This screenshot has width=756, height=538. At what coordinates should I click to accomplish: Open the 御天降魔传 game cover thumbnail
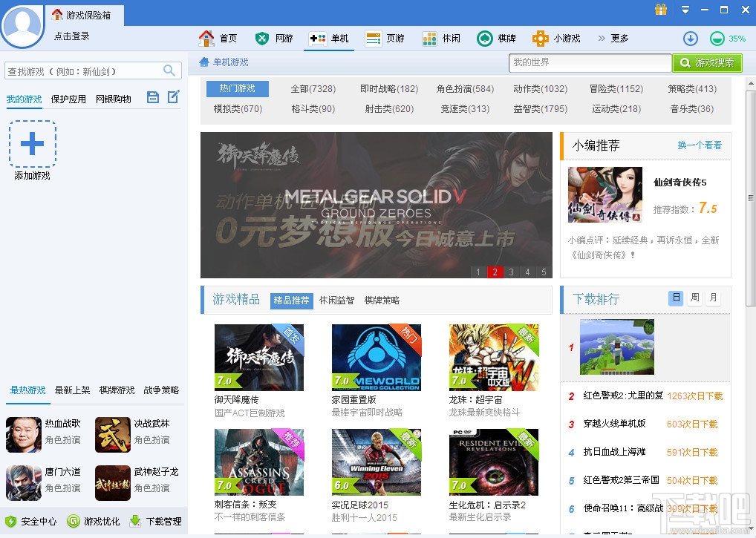point(259,358)
